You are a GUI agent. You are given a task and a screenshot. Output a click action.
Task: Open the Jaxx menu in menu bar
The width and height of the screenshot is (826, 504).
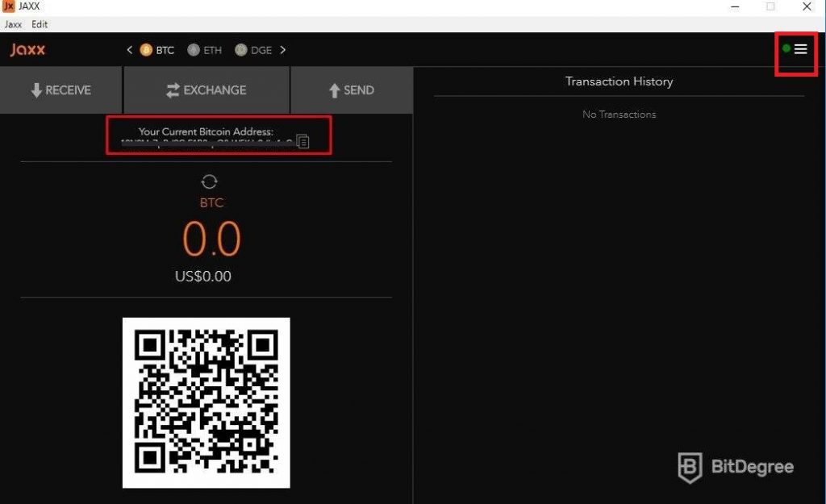coord(13,24)
